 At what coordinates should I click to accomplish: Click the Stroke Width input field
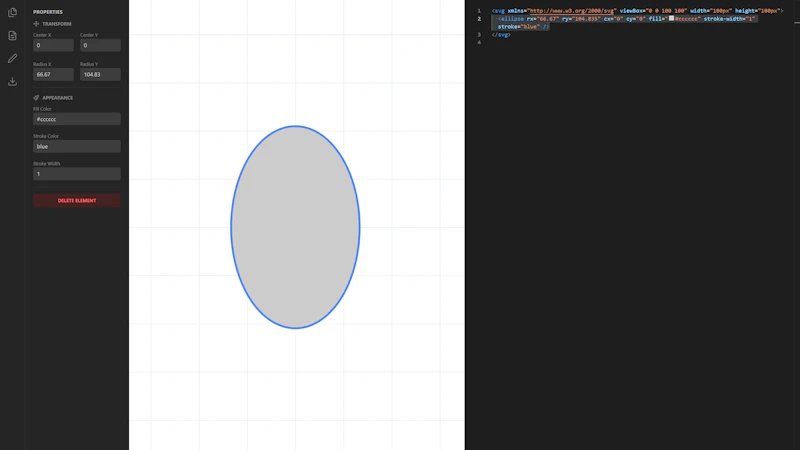point(77,174)
